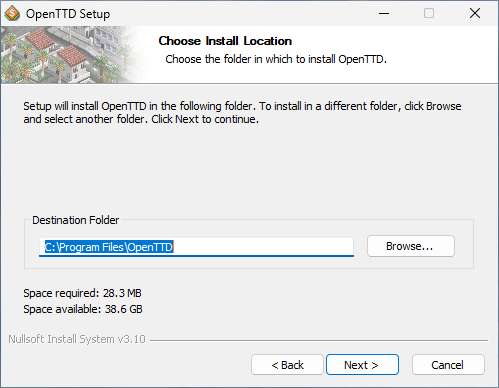The width and height of the screenshot is (499, 388).
Task: Click the separator line beside the Nullsoft label
Action: (319, 340)
